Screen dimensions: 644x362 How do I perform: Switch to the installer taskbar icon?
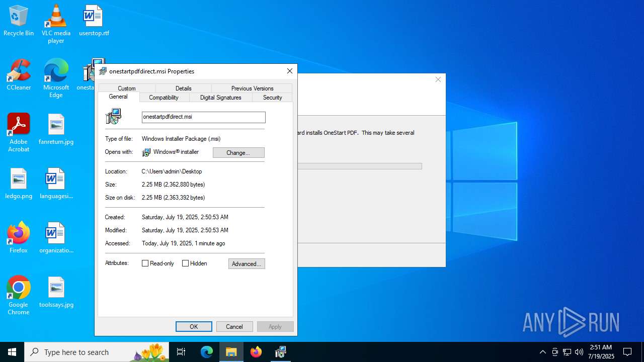(x=280, y=352)
